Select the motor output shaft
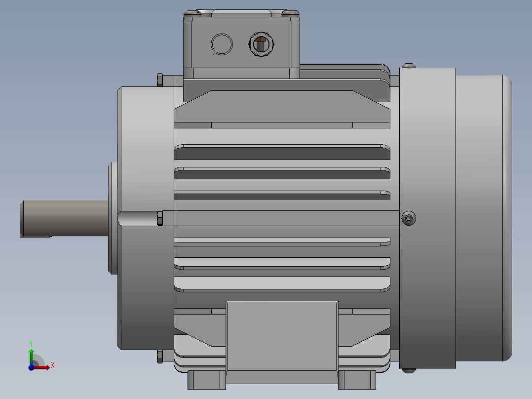 click(64, 219)
